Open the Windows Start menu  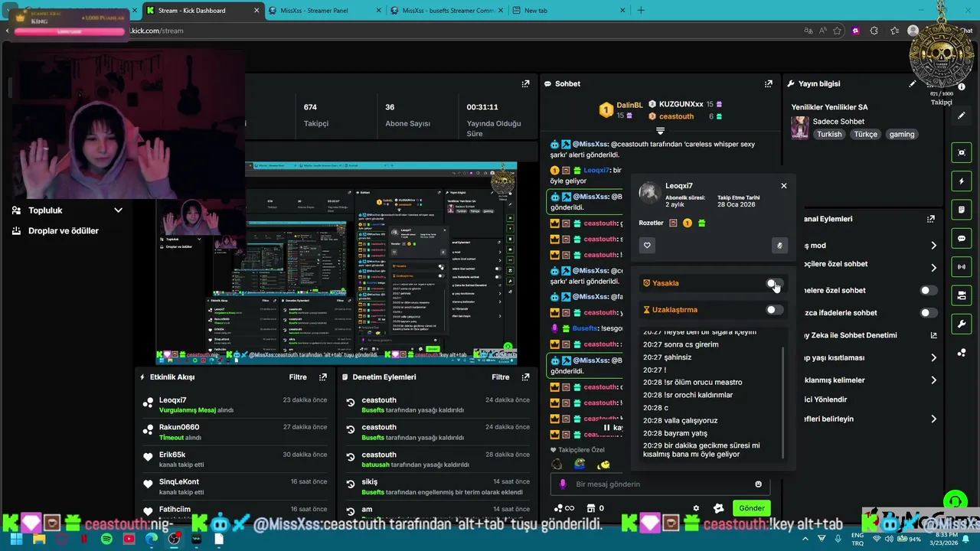(x=16, y=540)
